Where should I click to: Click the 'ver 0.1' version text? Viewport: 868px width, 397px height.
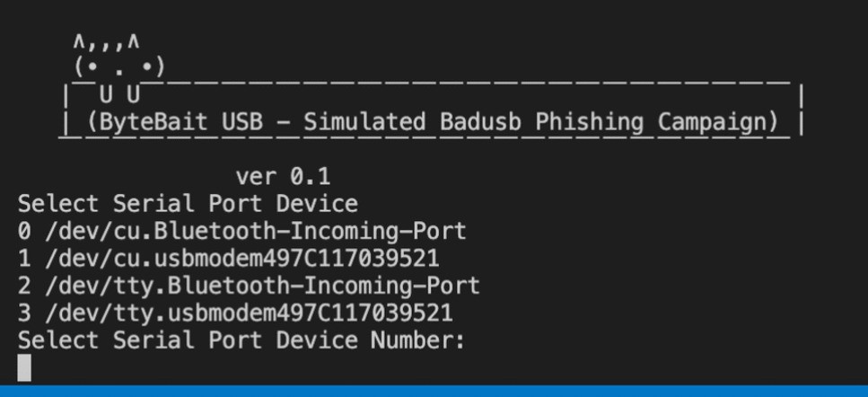[x=283, y=177]
